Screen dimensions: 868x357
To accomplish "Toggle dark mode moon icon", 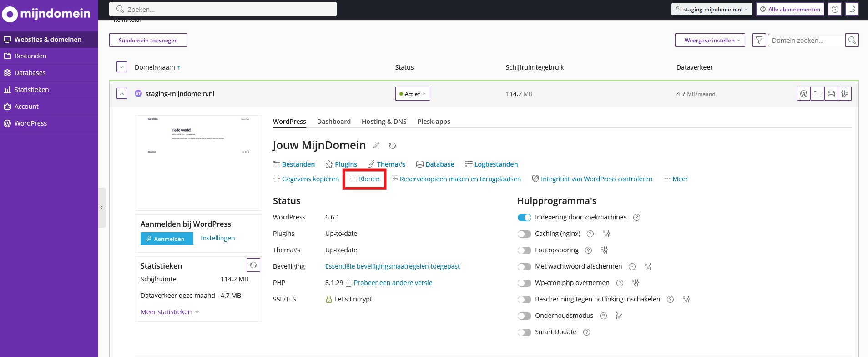I will pos(852,9).
